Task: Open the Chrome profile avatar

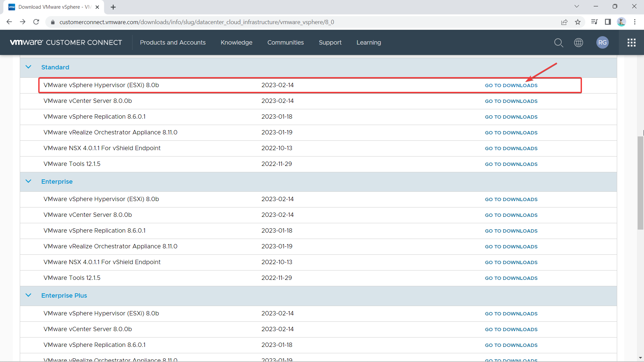Action: click(621, 22)
